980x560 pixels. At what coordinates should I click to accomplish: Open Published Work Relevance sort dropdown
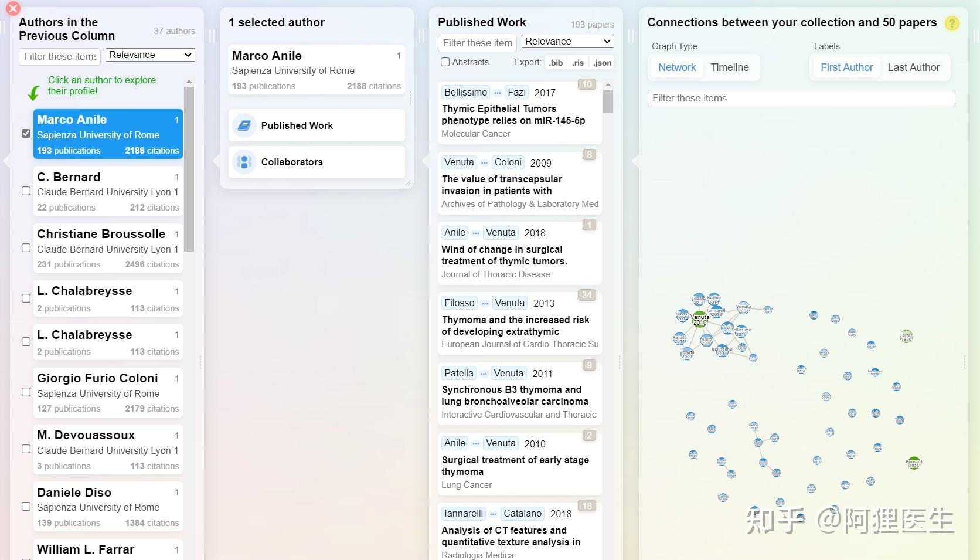tap(567, 42)
